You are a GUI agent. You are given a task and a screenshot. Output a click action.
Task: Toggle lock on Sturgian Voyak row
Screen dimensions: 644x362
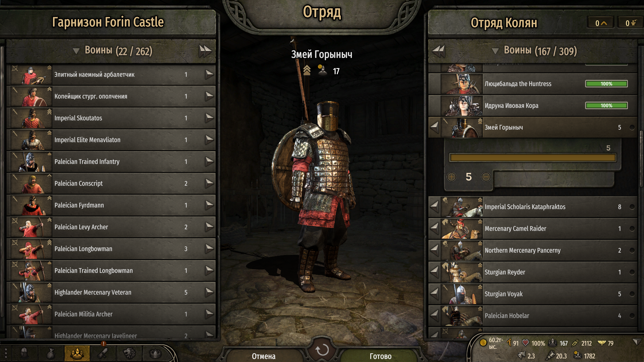tap(632, 294)
